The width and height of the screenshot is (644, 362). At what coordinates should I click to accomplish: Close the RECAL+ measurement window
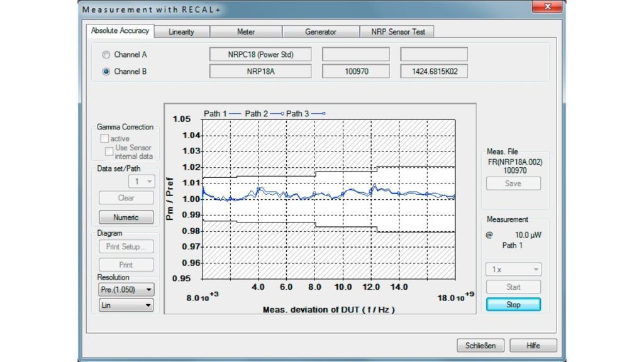click(x=547, y=8)
